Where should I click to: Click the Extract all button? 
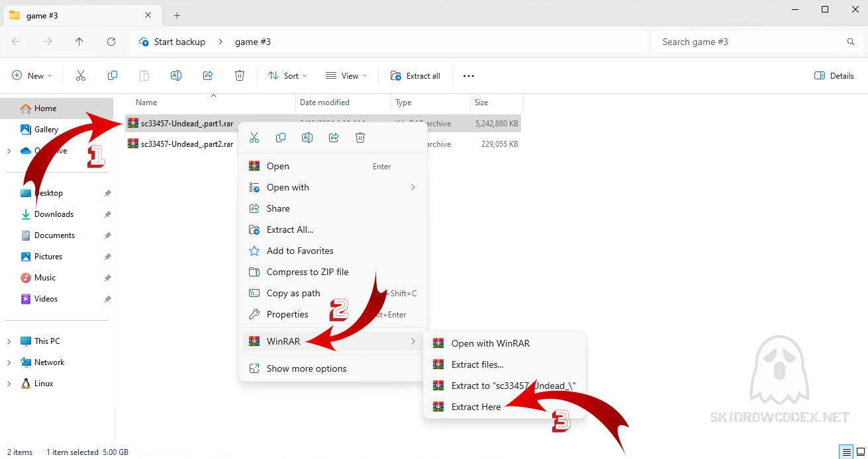coord(416,76)
